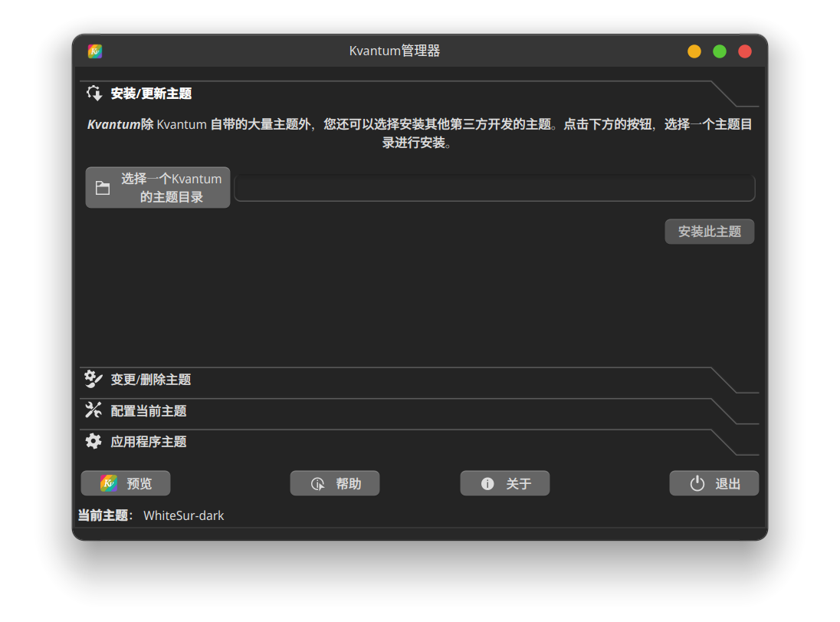Click the folder icon on theme directory button
The width and height of the screenshot is (840, 622).
(x=103, y=188)
